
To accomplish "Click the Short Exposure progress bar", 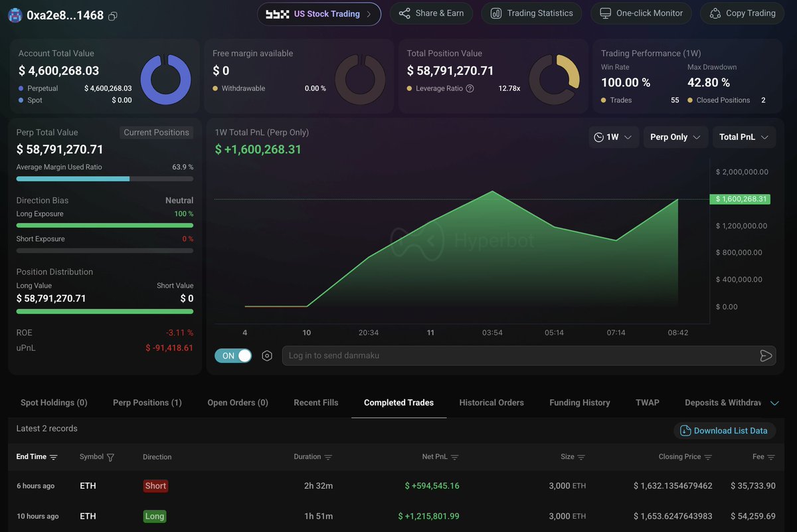I will (x=105, y=250).
